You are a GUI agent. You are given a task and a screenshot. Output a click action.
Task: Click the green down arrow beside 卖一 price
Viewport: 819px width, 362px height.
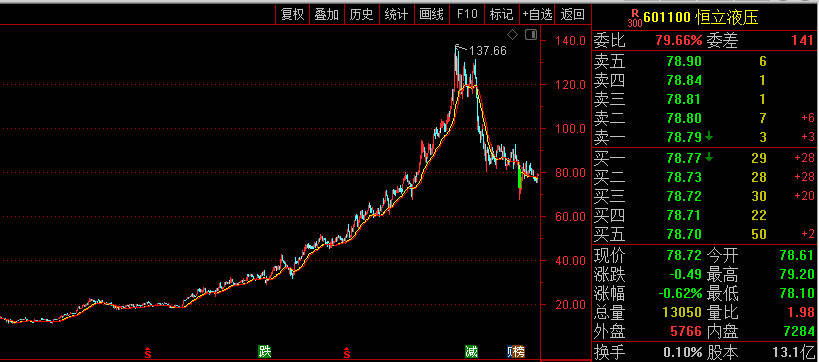[709, 137]
